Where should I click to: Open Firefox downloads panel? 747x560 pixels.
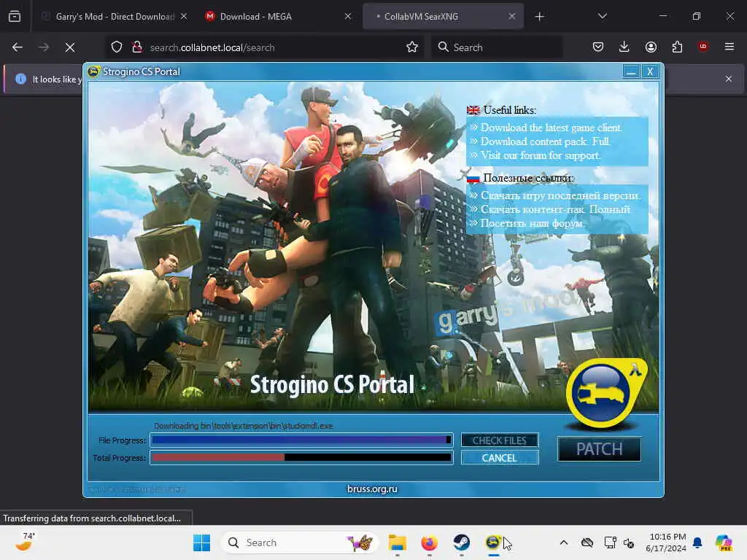pos(624,47)
